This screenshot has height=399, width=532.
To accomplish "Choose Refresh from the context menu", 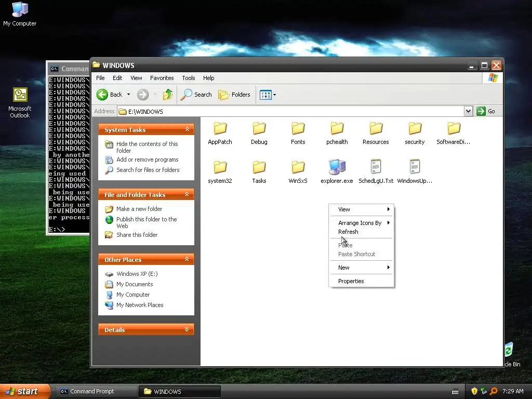I will [362, 232].
